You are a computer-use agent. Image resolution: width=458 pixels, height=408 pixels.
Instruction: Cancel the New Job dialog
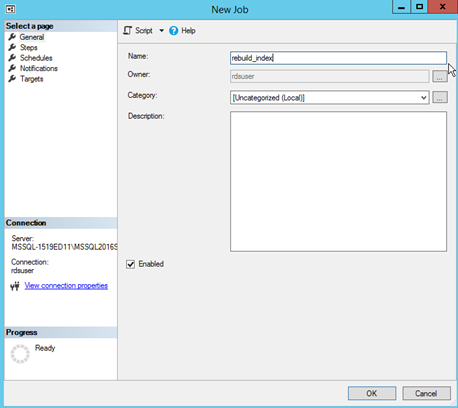tap(426, 393)
